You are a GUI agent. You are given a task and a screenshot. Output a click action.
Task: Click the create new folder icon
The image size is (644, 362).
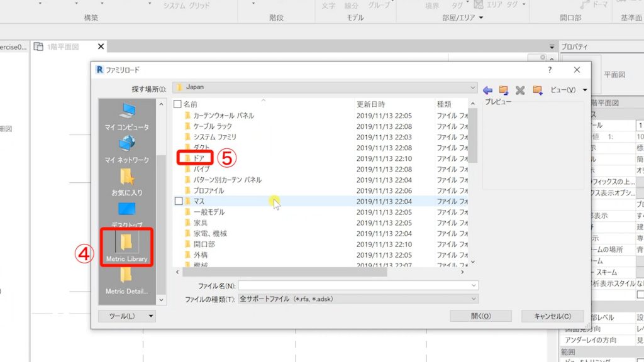click(x=536, y=90)
